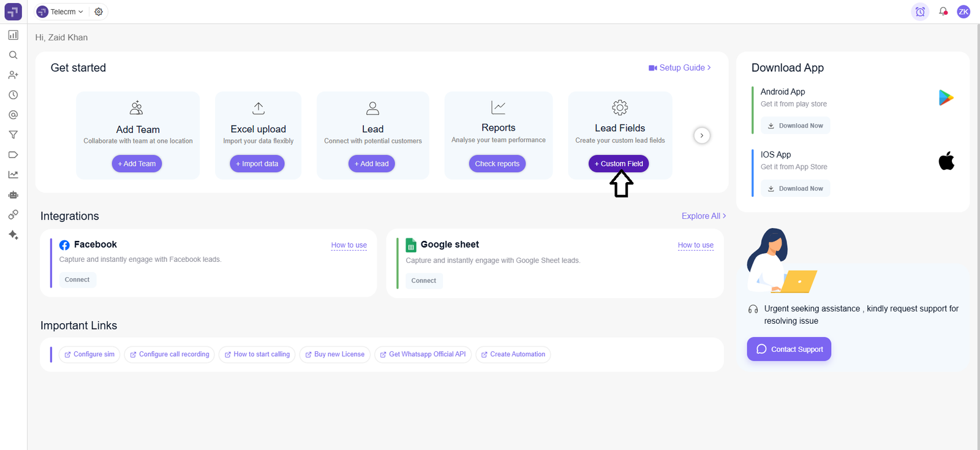Open the analytics trend icon in sidebar
Image resolution: width=980 pixels, height=450 pixels.
(x=13, y=175)
